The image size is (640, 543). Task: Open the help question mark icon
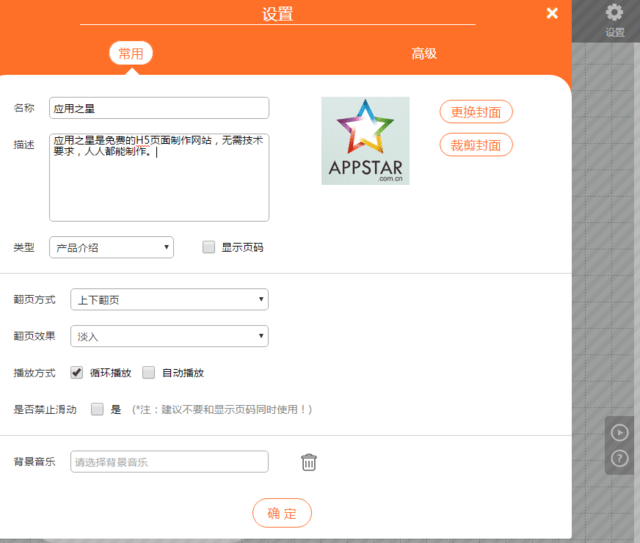(619, 458)
